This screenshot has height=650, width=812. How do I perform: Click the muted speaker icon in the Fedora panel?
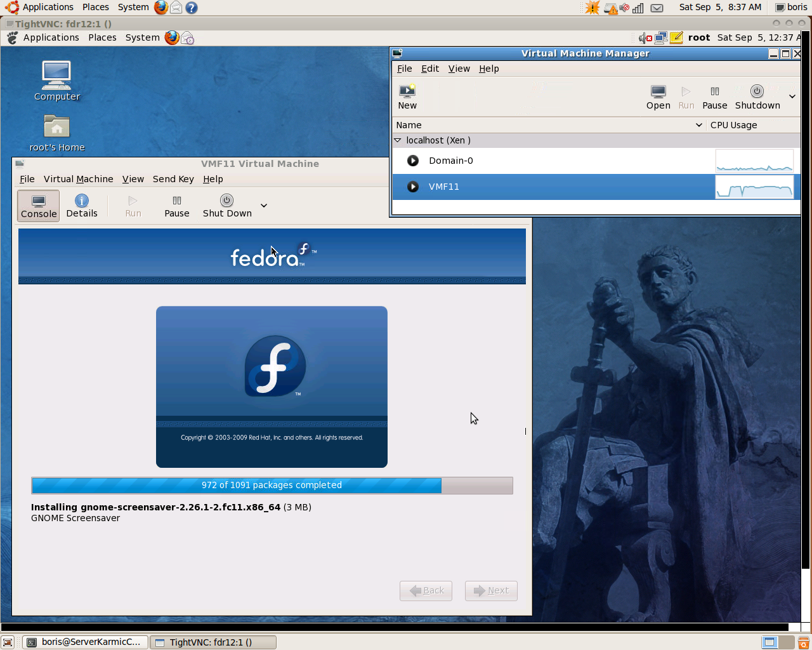pyautogui.click(x=646, y=38)
